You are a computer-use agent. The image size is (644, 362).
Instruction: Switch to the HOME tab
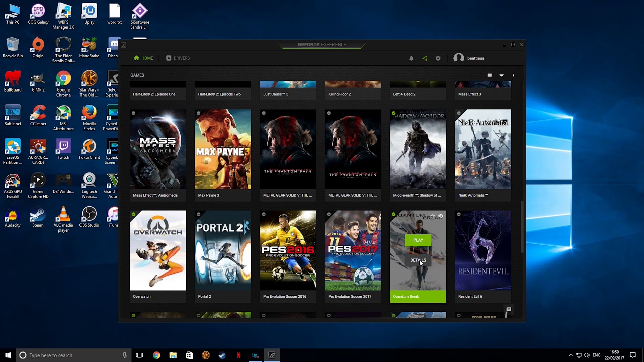tap(143, 58)
